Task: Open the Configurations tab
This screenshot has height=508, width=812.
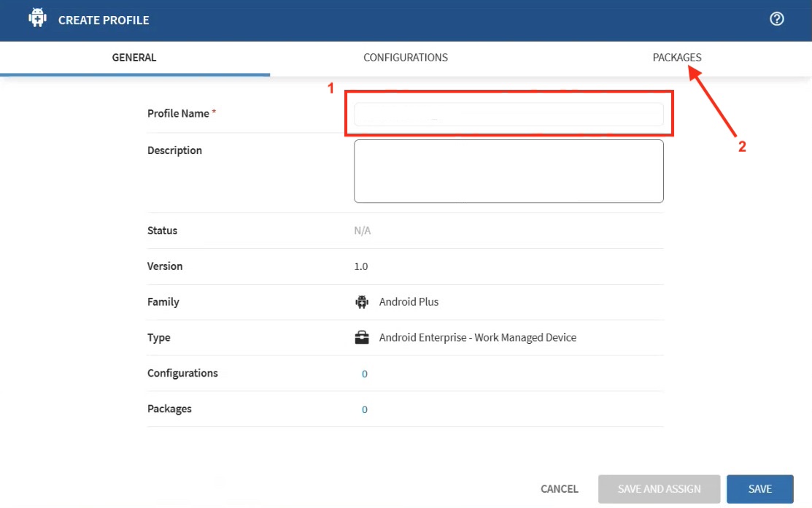Action: click(406, 58)
